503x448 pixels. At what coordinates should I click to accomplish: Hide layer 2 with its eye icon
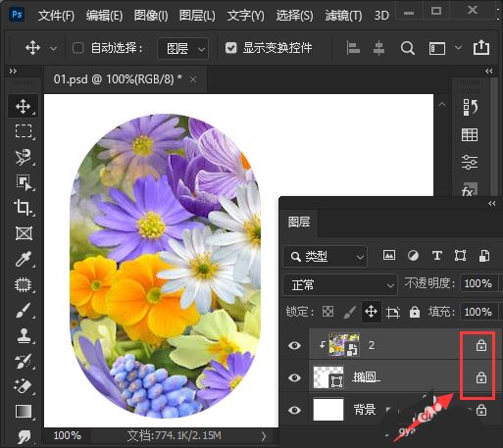(x=294, y=345)
